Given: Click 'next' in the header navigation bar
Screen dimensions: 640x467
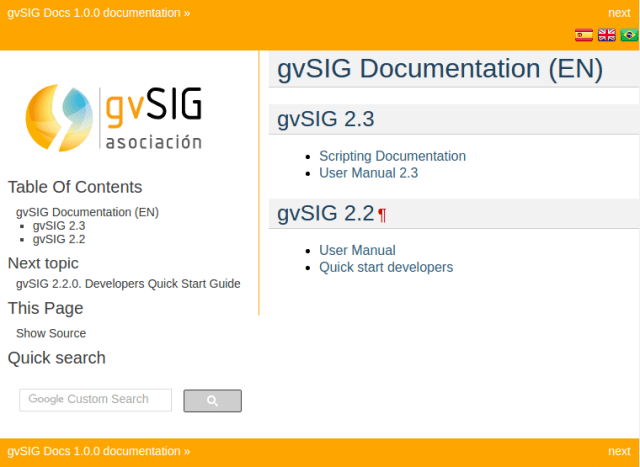Looking at the screenshot, I should [x=619, y=13].
